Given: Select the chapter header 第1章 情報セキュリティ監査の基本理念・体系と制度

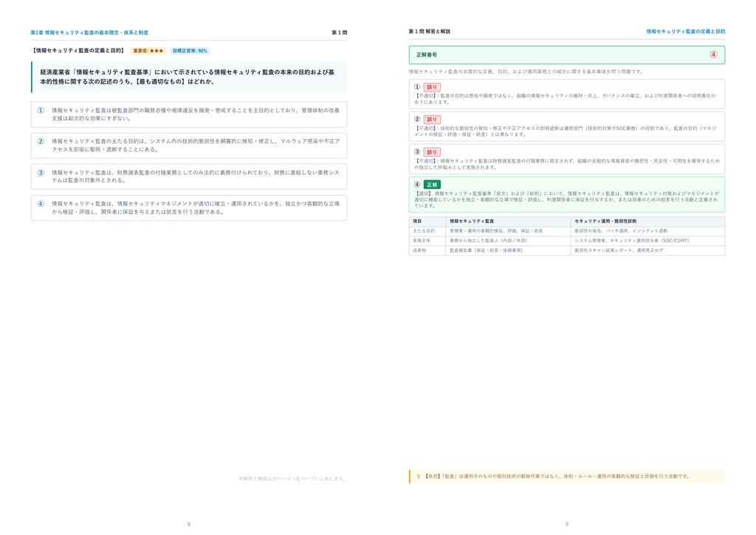Looking at the screenshot, I should click(89, 33).
